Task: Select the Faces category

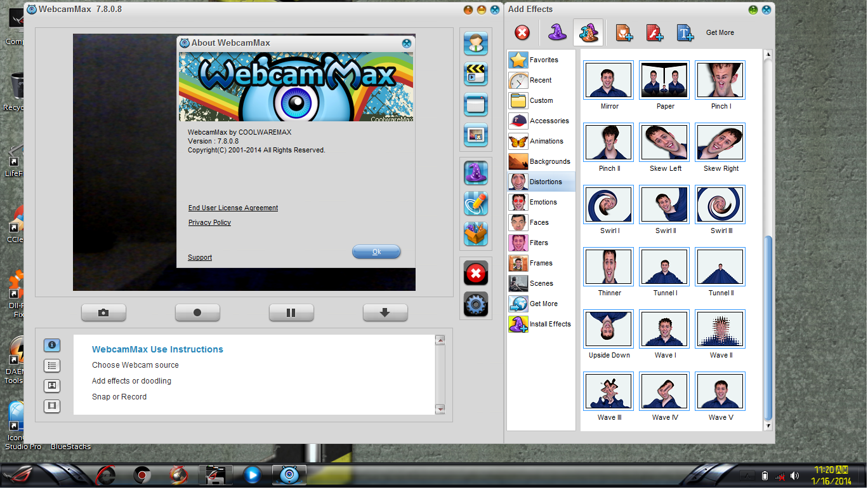Action: [x=541, y=222]
